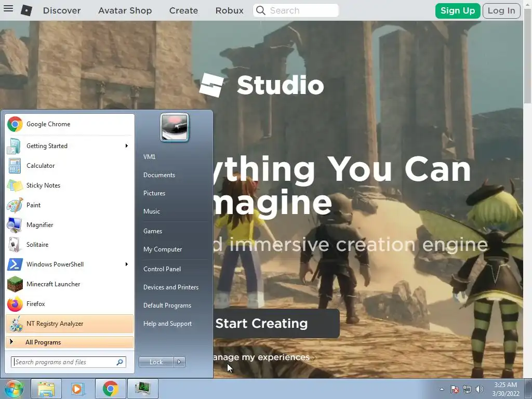Image resolution: width=532 pixels, height=399 pixels.
Task: Open the Magnifier icon
Action: coord(15,224)
